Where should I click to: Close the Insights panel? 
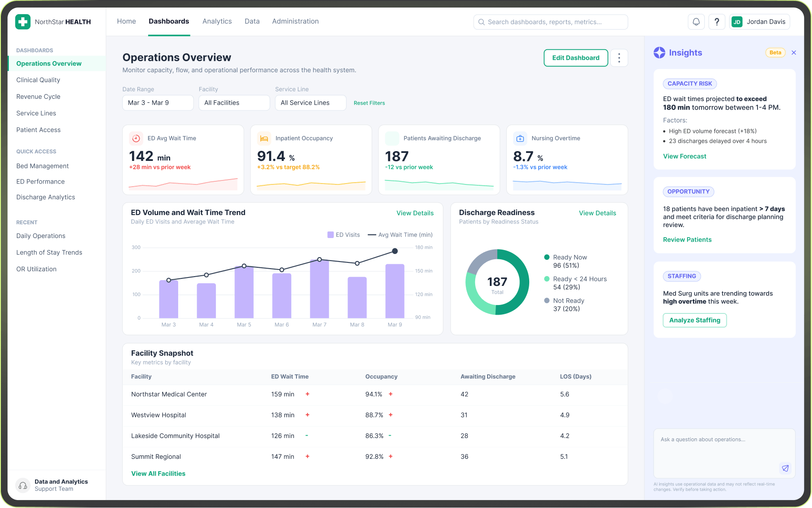[794, 53]
